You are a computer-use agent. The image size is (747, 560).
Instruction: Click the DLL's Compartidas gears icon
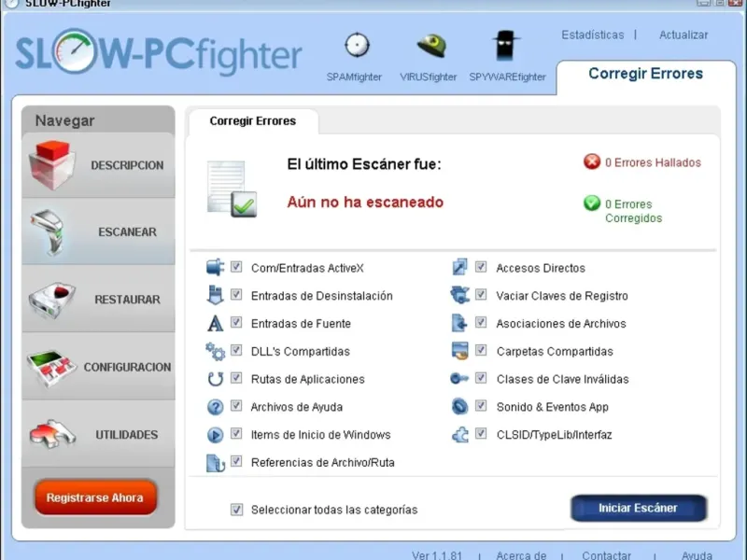pyautogui.click(x=215, y=352)
